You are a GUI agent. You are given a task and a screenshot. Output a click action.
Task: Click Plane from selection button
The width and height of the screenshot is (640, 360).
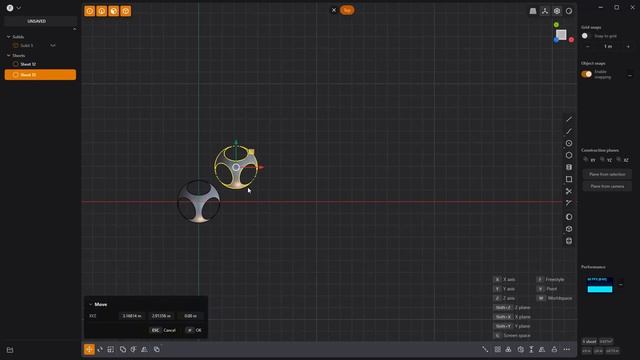(x=607, y=174)
